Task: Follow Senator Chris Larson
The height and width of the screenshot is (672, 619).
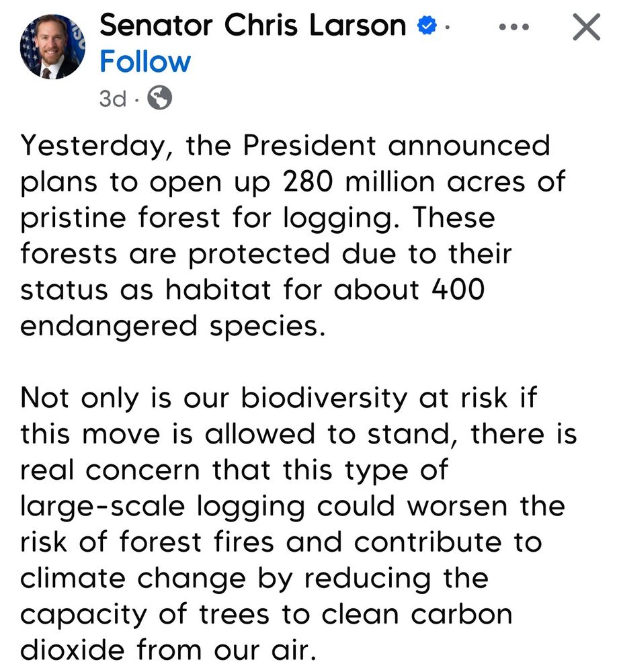Action: (x=145, y=62)
